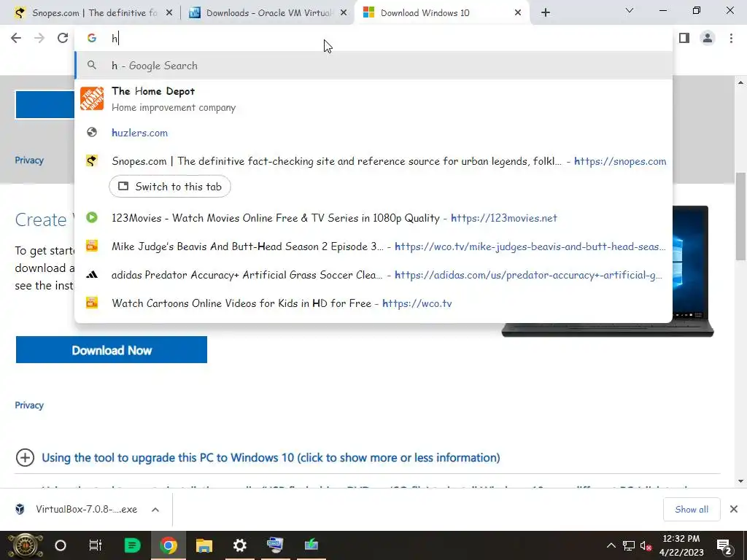Open the Chrome side panel icon
This screenshot has width=747, height=560.
click(684, 38)
